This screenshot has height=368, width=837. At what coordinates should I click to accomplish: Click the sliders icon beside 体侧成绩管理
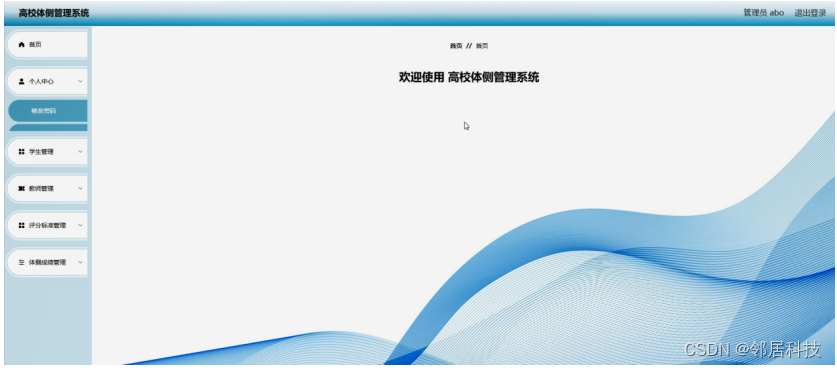point(21,263)
